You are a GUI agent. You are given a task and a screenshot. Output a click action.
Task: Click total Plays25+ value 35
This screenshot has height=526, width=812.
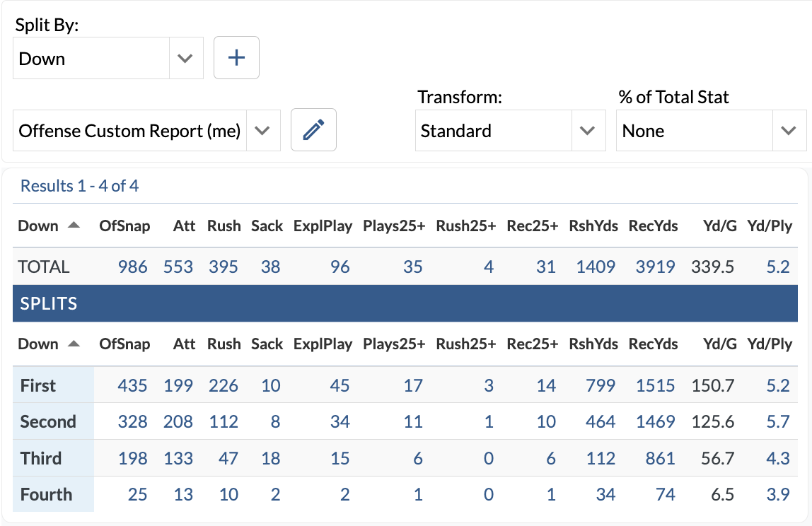412,267
